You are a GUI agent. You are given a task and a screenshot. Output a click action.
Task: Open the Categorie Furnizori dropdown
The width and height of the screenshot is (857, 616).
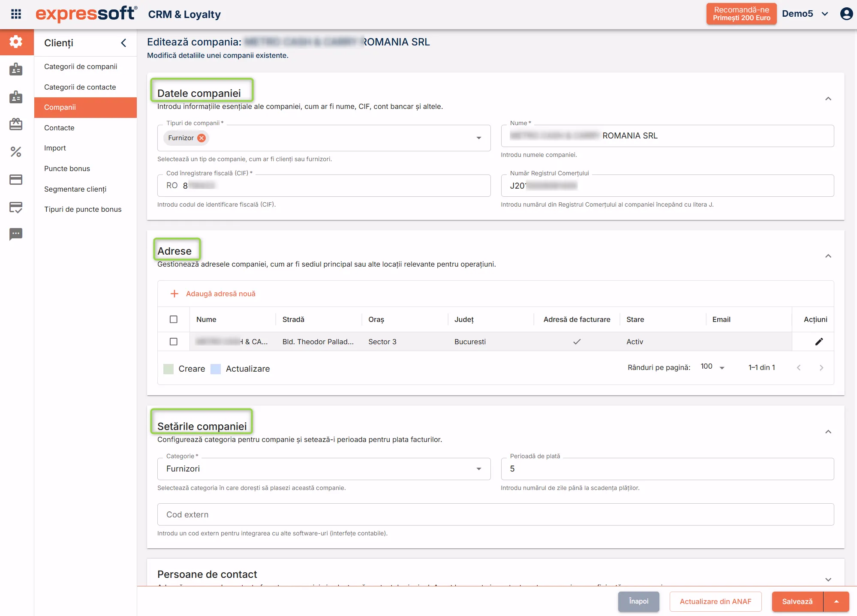(479, 469)
